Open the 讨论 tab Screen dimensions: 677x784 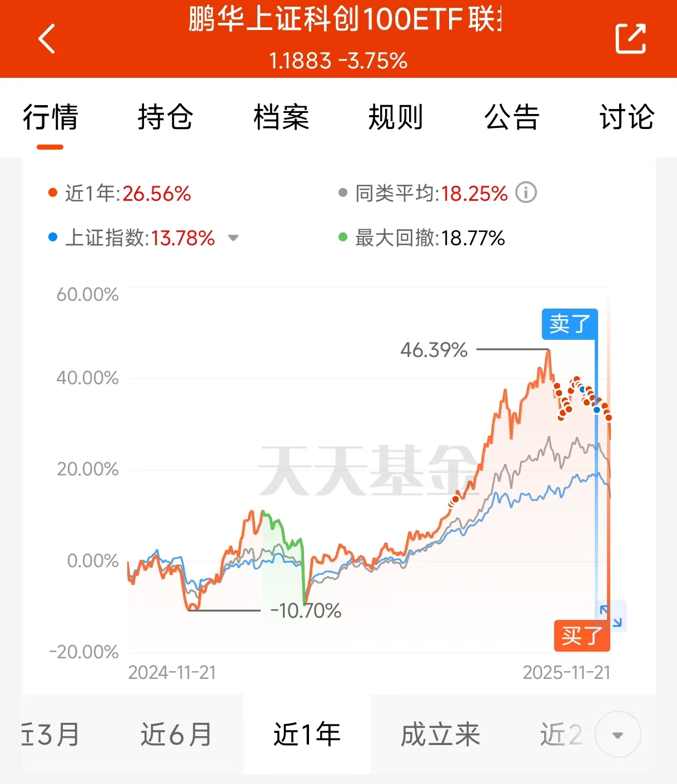pyautogui.click(x=626, y=117)
